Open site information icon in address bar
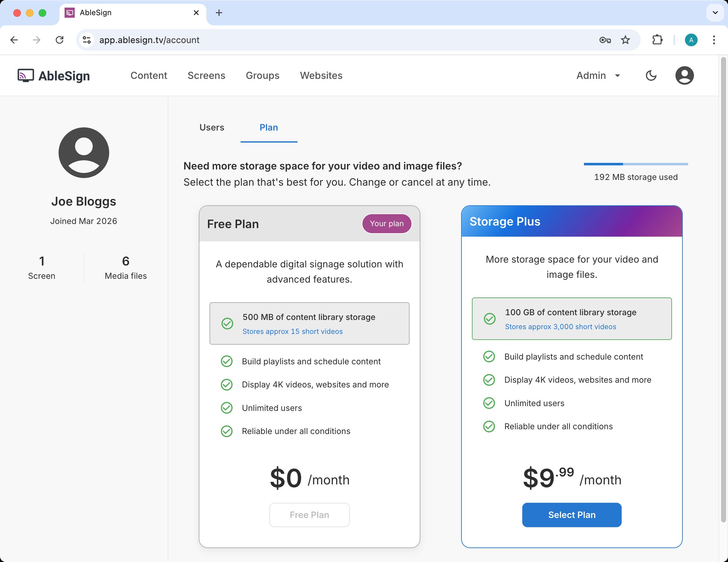This screenshot has height=562, width=728. [87, 40]
